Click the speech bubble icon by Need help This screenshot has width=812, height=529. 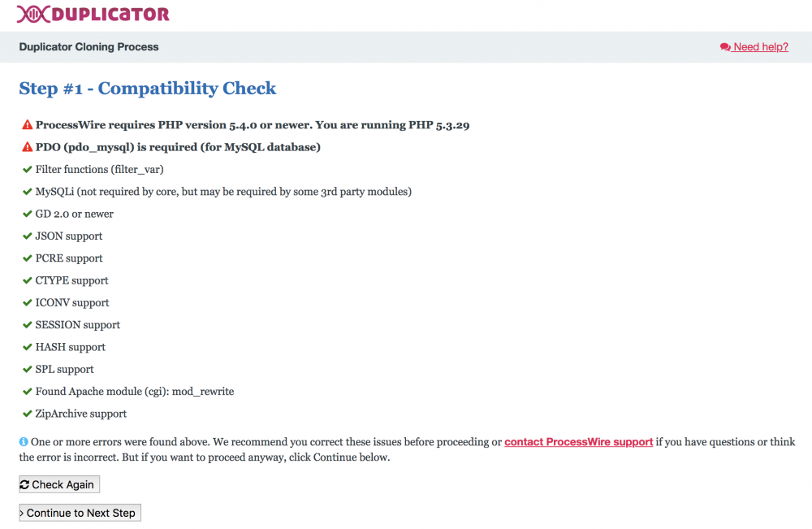click(x=725, y=47)
